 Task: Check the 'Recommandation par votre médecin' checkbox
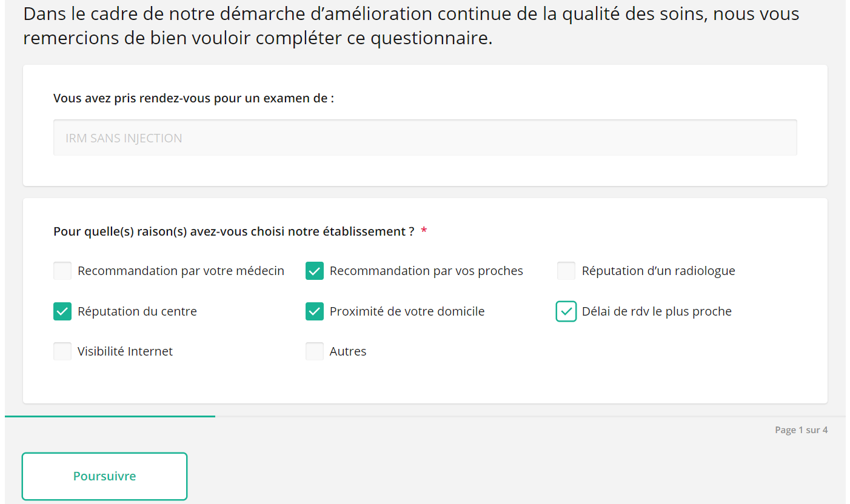62,271
